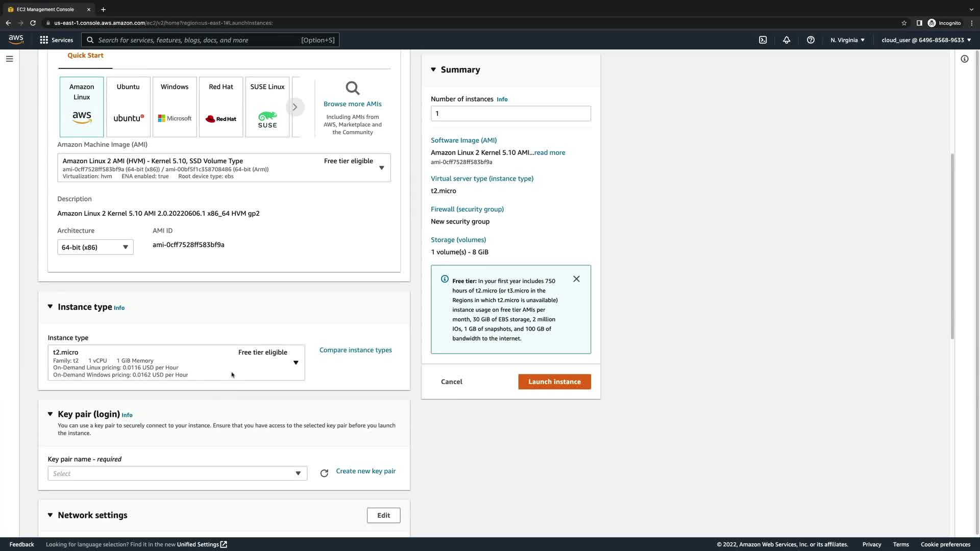
Task: Click the Browse more AMIs magnifier
Action: [352, 88]
